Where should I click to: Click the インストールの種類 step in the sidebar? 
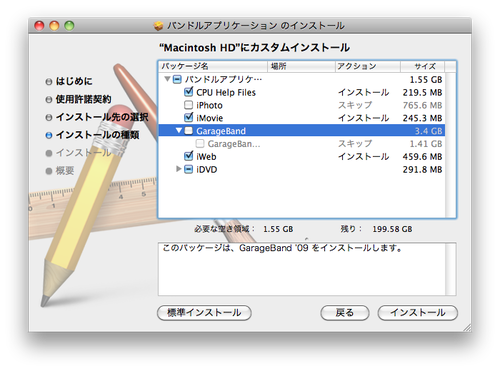coord(97,135)
